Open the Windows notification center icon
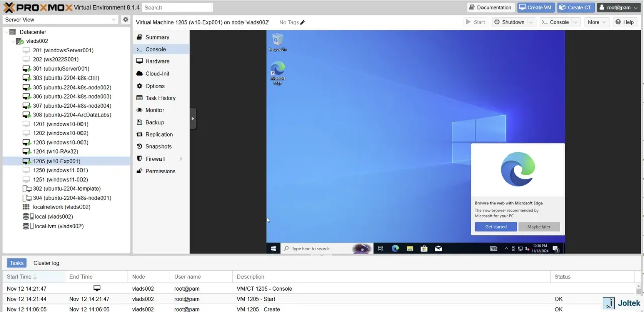Viewport: 644px width, 312px height. pyautogui.click(x=556, y=248)
